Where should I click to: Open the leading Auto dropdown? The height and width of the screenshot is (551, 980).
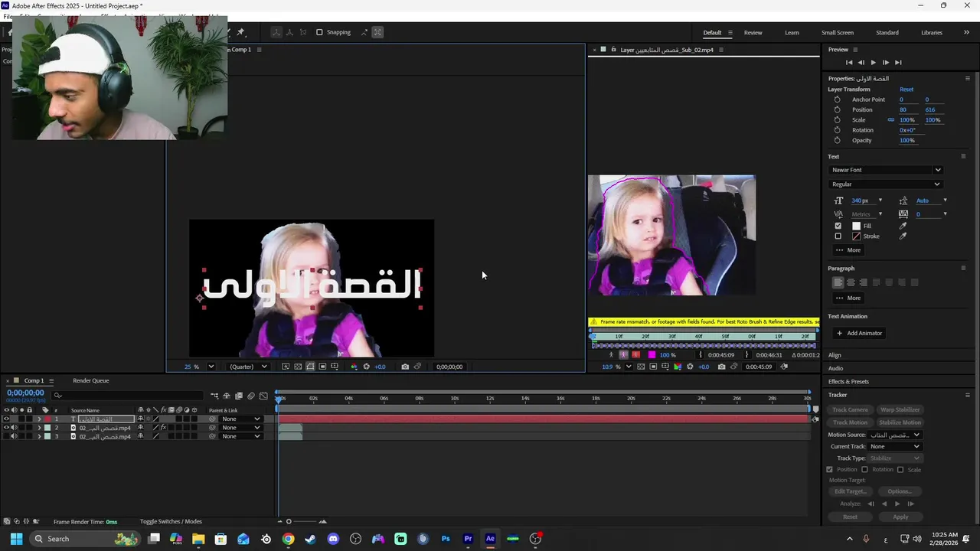(945, 201)
